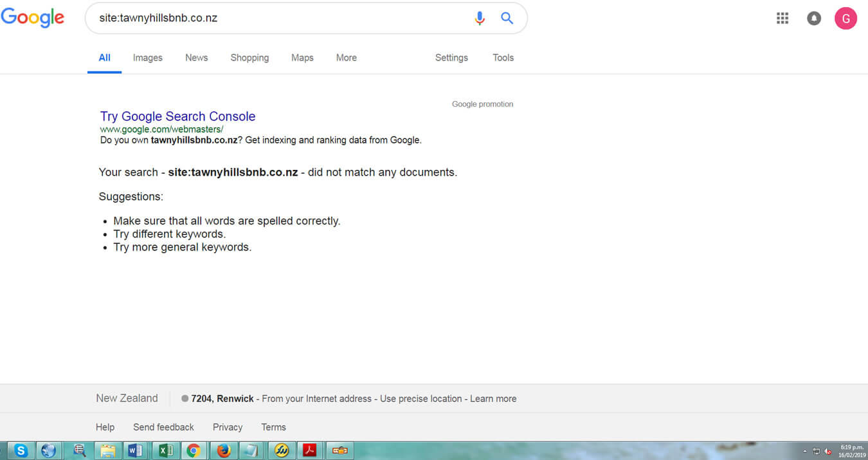Open Learn more about location
This screenshot has height=460, width=868.
[493, 399]
